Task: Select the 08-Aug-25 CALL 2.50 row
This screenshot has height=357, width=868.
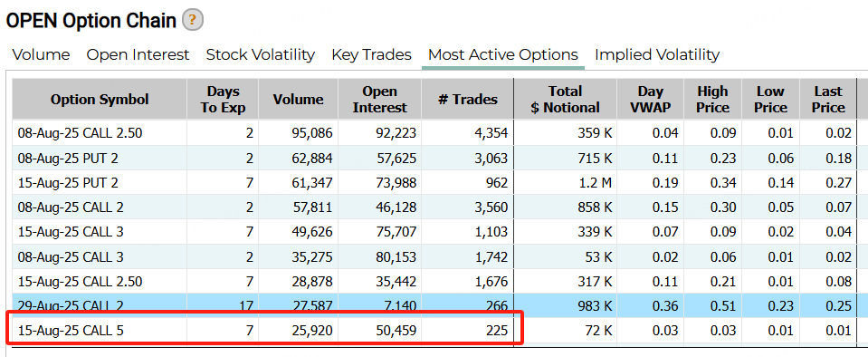Action: (434, 133)
